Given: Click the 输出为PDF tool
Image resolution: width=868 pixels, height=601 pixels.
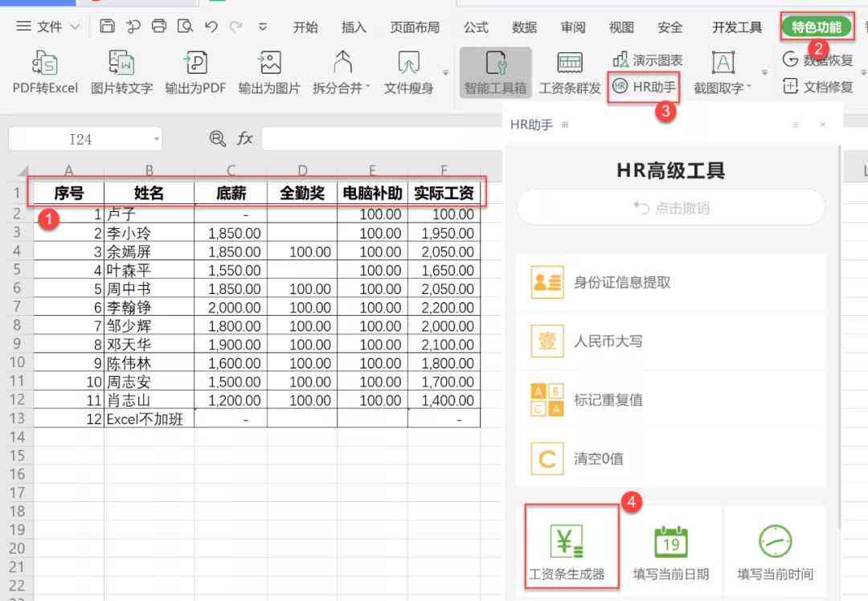Looking at the screenshot, I should (195, 72).
